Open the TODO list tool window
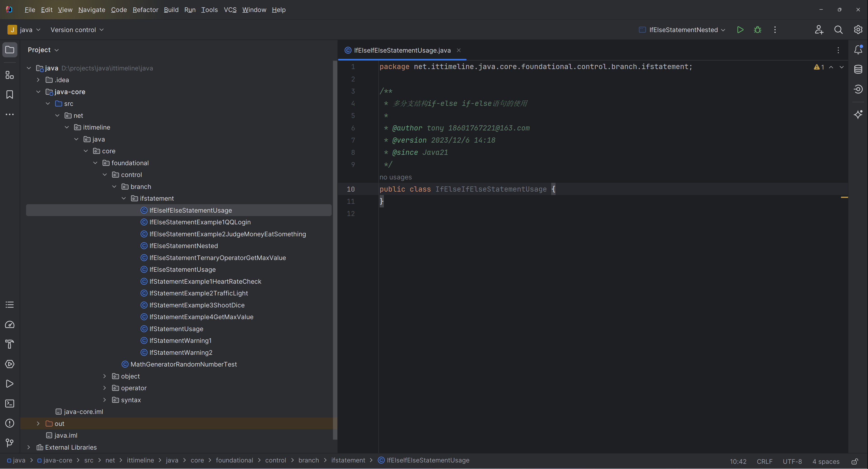The width and height of the screenshot is (868, 469). tap(10, 305)
